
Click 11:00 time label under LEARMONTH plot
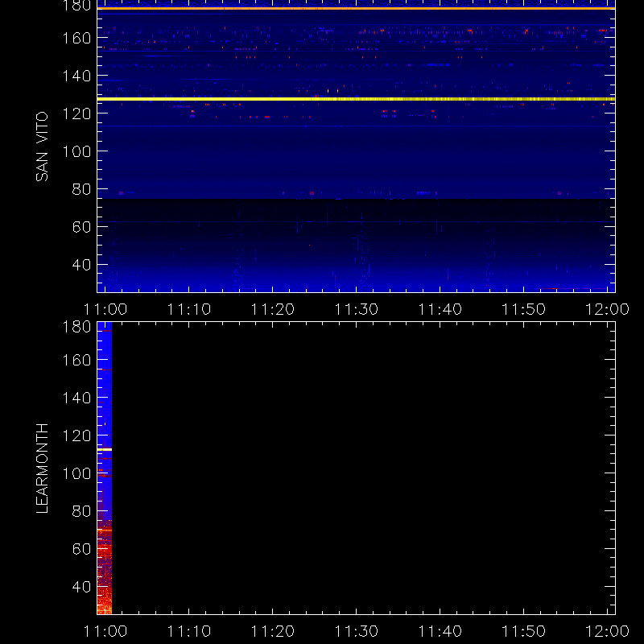coord(105,631)
